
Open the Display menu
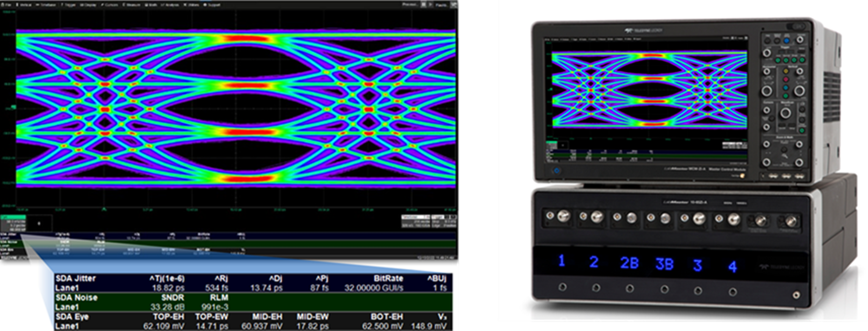(88, 5)
